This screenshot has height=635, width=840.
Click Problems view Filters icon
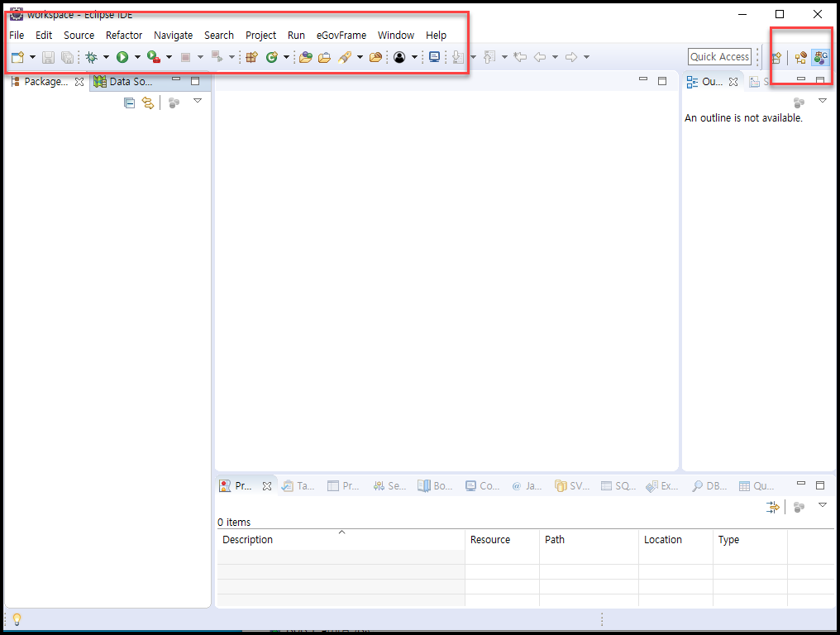click(772, 507)
